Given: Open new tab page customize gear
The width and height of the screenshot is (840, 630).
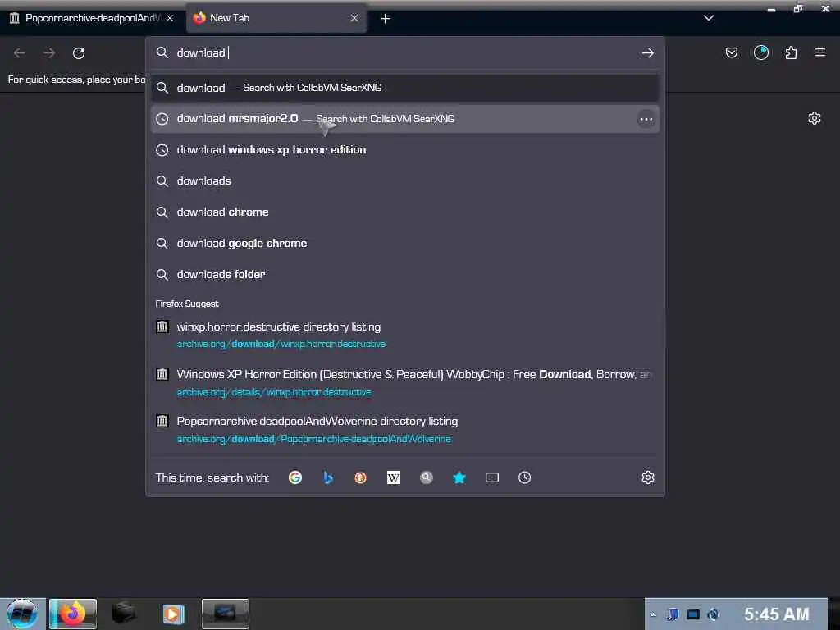Looking at the screenshot, I should [x=815, y=118].
